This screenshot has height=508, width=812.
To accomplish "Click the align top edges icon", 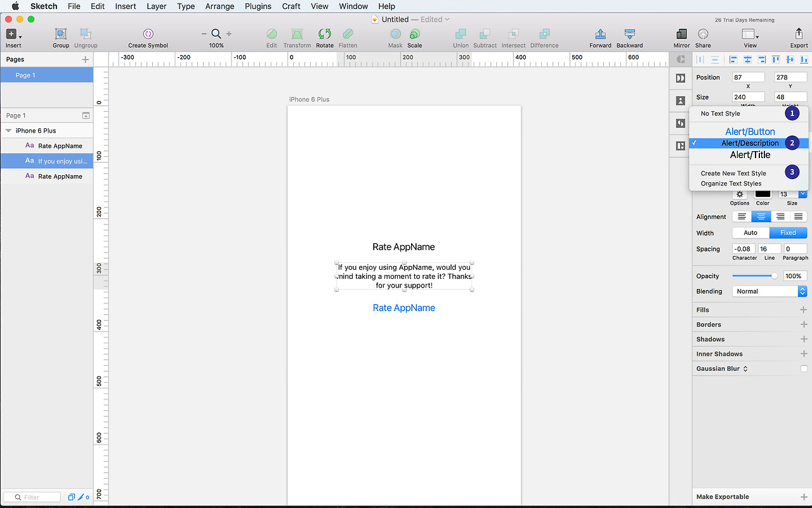I will click(x=775, y=60).
